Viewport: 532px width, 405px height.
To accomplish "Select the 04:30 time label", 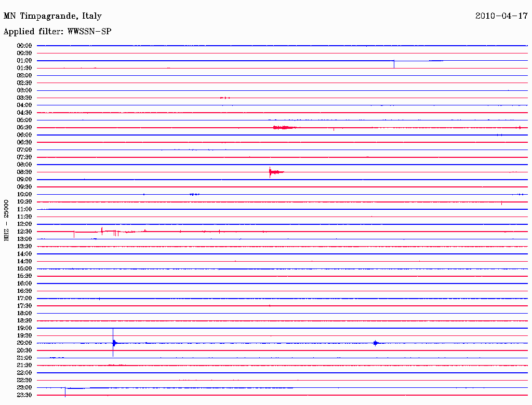I will point(24,113).
